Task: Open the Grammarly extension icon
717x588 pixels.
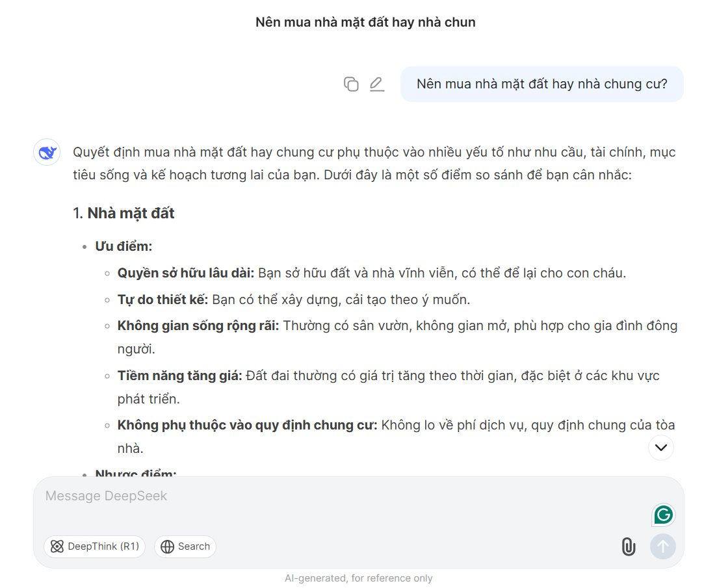Action: click(663, 515)
